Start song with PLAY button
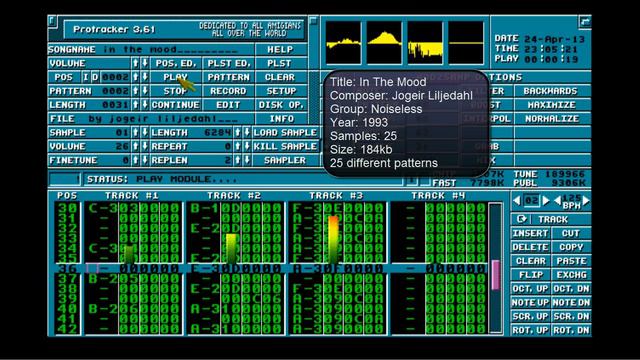The height and width of the screenshot is (360, 640). point(176,77)
